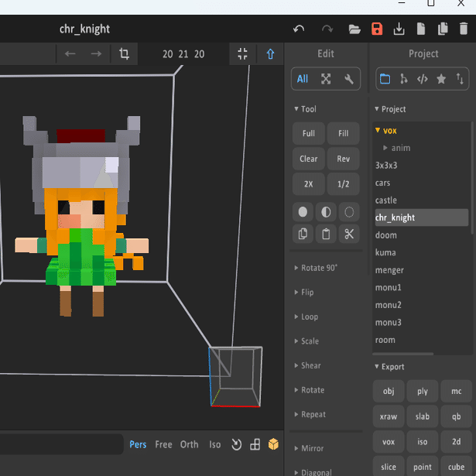Open the castle model in project list
Viewport: 476px width, 476px height.
tap(386, 200)
